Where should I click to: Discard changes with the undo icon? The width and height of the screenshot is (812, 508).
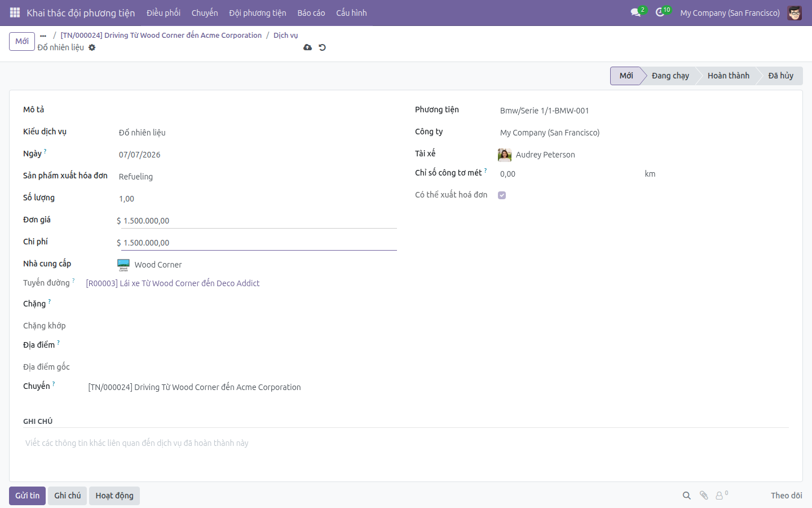click(323, 47)
